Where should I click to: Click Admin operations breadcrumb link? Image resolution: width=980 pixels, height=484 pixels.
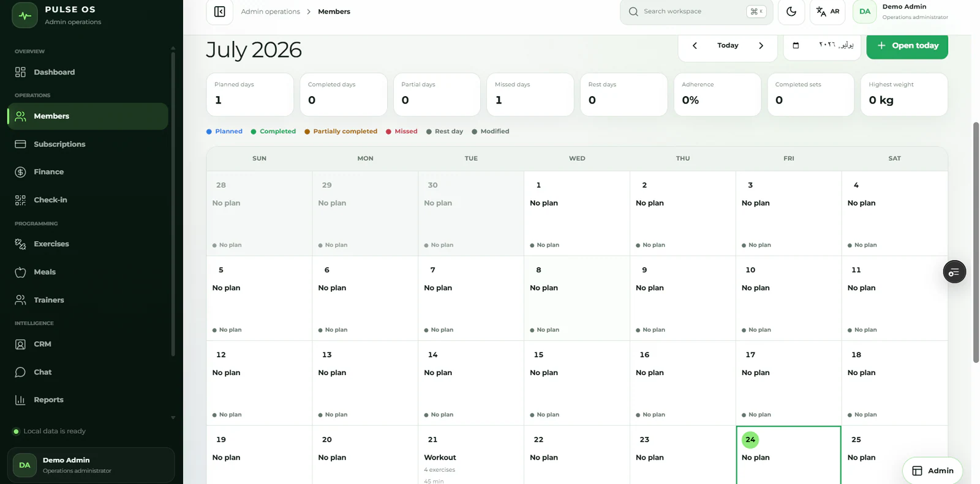(x=270, y=12)
